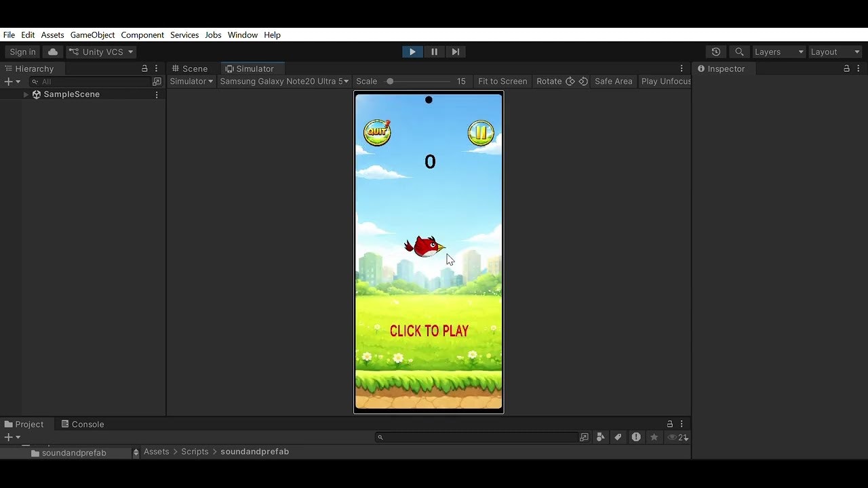Select the soundandprefab folder in tree
This screenshot has height=488, width=868.
[x=73, y=453]
